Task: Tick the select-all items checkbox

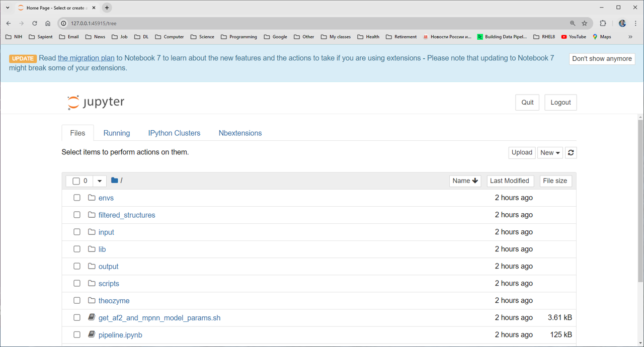Action: pyautogui.click(x=76, y=181)
